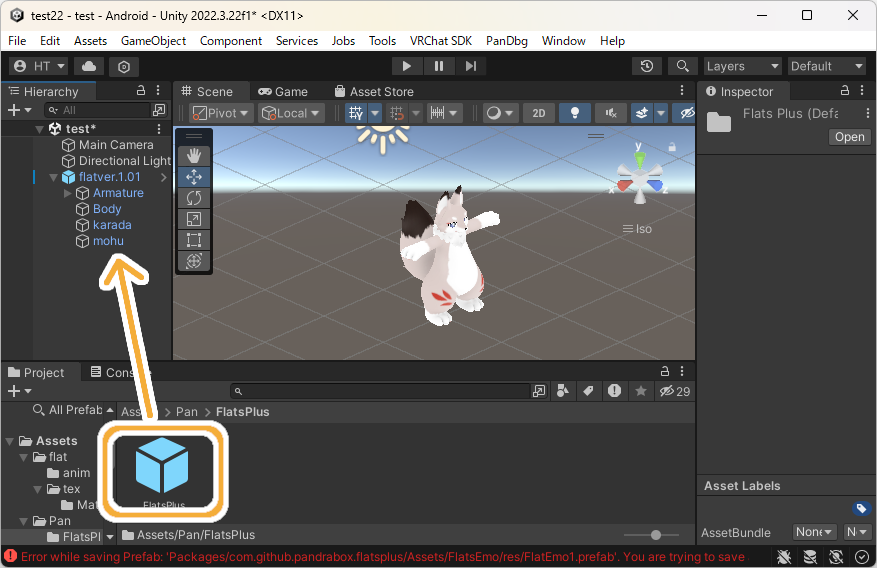Screen dimensions: 877x568
Task: Click search by type icon in Project
Action: (x=563, y=391)
